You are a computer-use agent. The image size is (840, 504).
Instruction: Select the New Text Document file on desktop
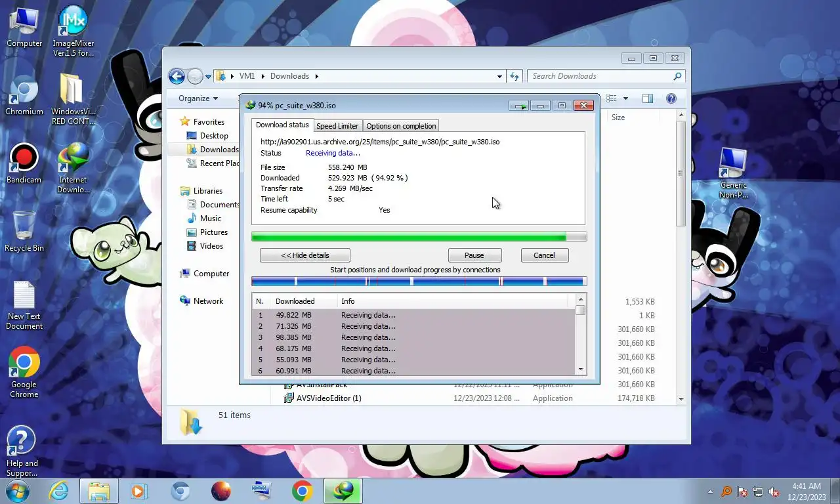(24, 305)
